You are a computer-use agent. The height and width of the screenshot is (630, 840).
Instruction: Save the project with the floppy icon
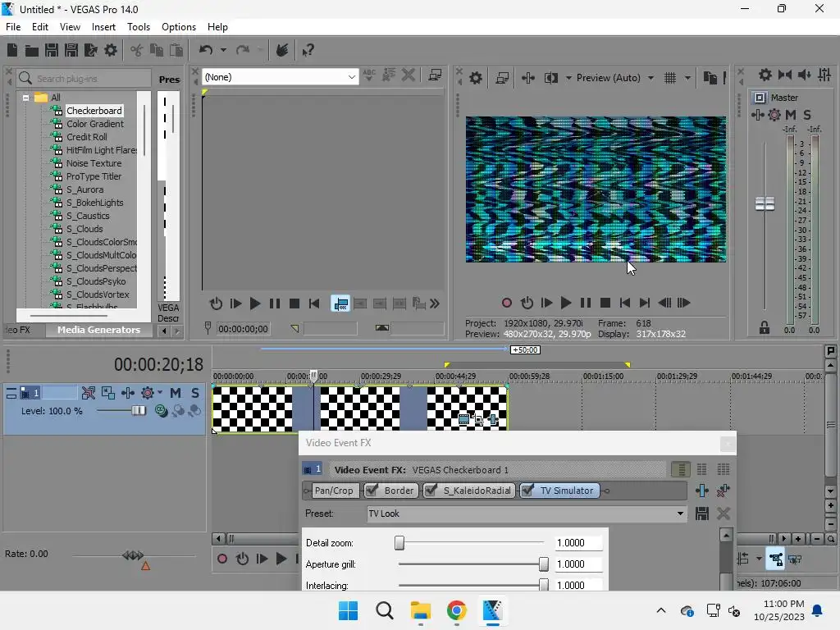[52, 50]
